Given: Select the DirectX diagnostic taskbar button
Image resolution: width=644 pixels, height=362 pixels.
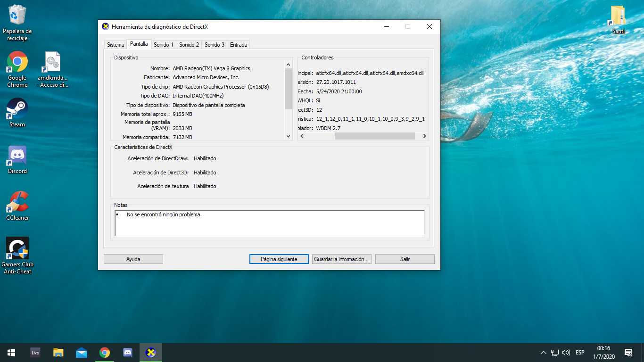Looking at the screenshot, I should coord(151,352).
